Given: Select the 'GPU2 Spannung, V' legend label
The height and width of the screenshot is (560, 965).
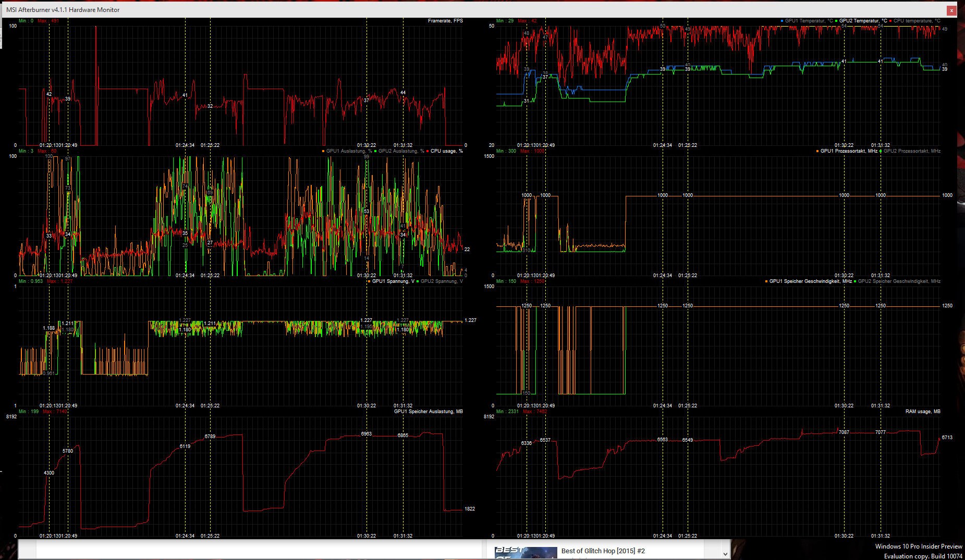Looking at the screenshot, I should [442, 281].
